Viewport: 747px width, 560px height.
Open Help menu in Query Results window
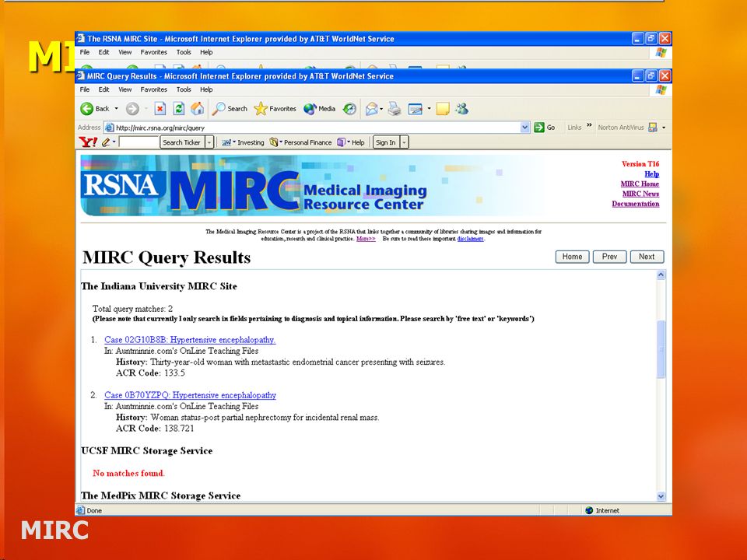click(x=206, y=89)
